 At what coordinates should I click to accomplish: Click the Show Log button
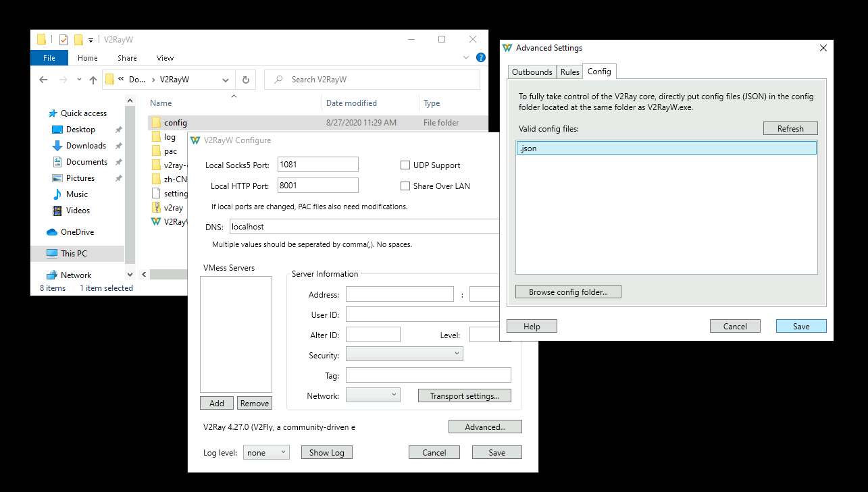tap(327, 452)
